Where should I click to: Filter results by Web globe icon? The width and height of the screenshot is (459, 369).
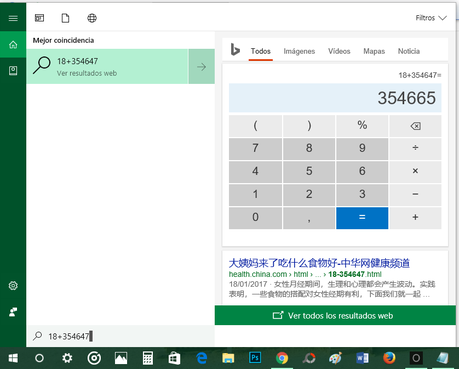[x=92, y=18]
